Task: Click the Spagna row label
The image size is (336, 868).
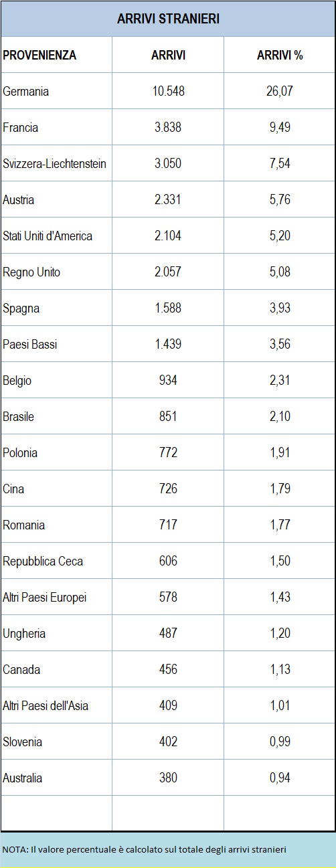Action: pos(21,308)
